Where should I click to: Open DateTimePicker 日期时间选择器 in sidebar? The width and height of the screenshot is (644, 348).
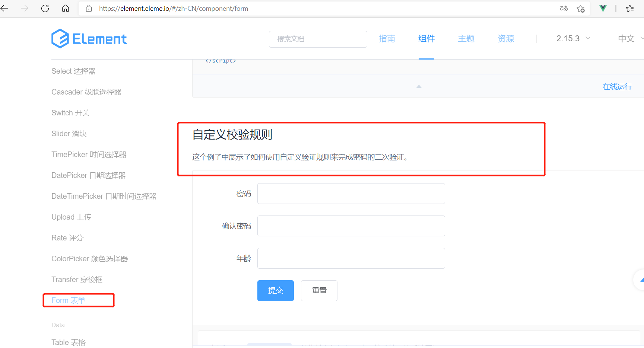pyautogui.click(x=104, y=196)
